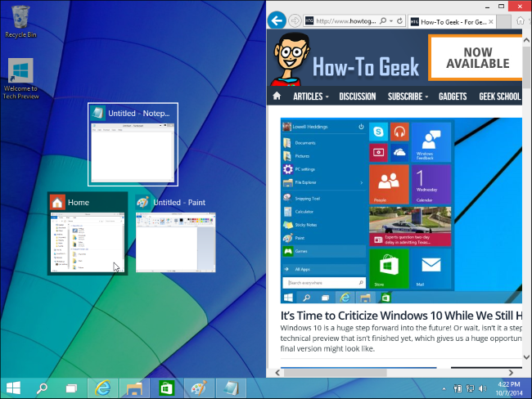Open the address bar autocomplete dropdown

[391, 21]
